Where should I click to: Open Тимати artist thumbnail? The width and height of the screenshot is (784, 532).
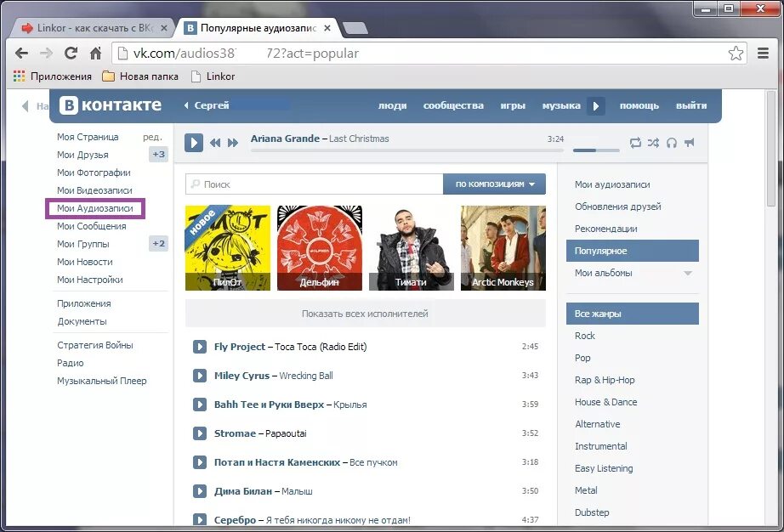click(411, 248)
